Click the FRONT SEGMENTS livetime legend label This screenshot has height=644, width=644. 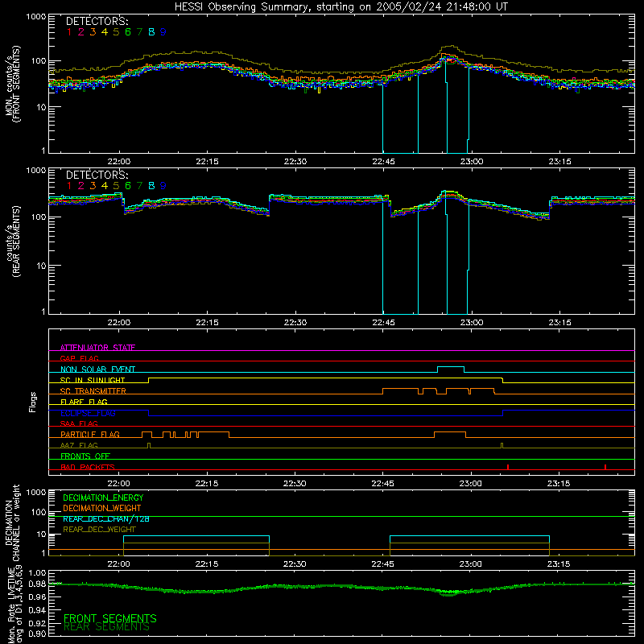pos(110,618)
